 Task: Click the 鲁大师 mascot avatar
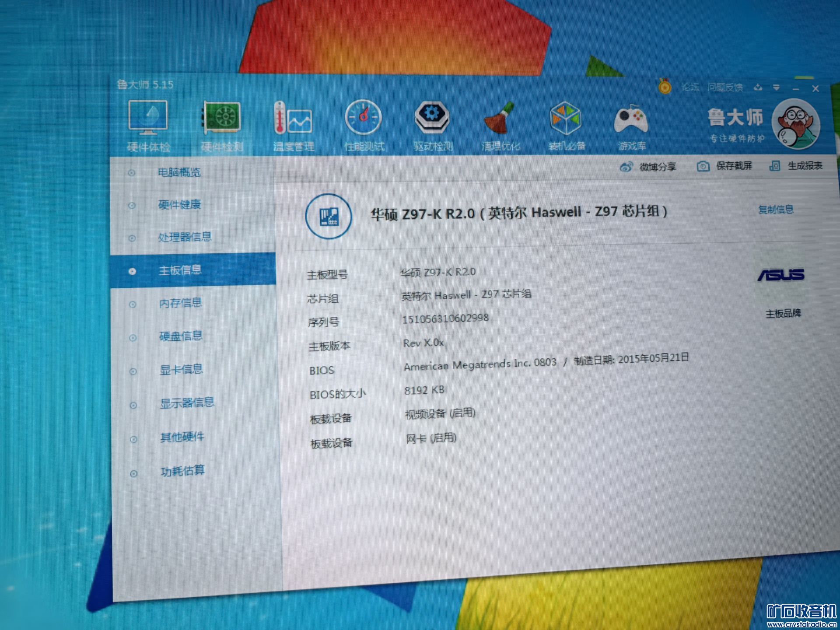coord(796,124)
